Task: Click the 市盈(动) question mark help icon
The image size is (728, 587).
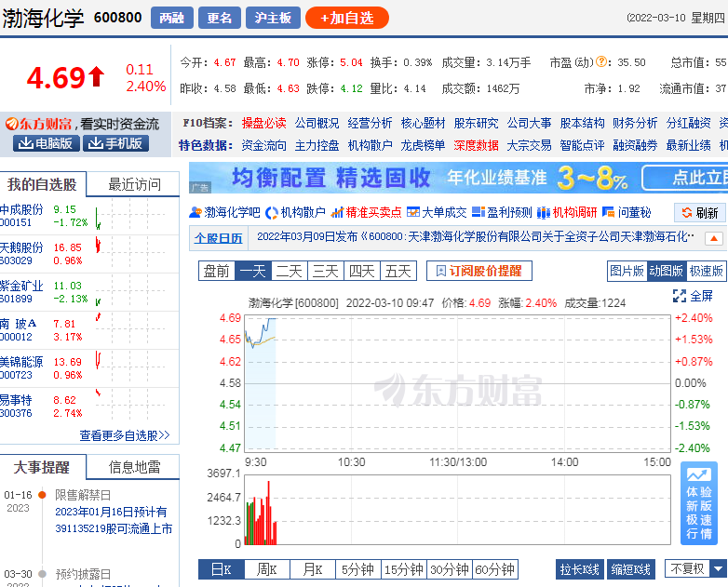Action: (600, 61)
